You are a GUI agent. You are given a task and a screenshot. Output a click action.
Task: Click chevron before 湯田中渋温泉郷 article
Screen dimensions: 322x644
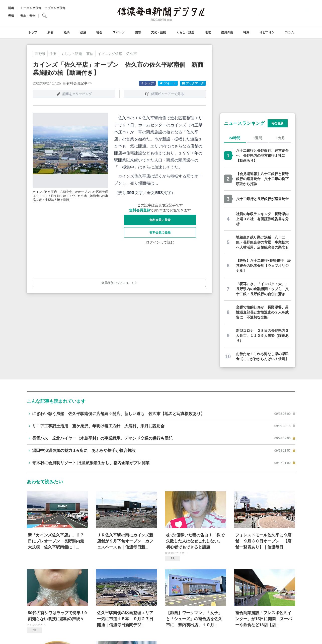pyautogui.click(x=29, y=451)
